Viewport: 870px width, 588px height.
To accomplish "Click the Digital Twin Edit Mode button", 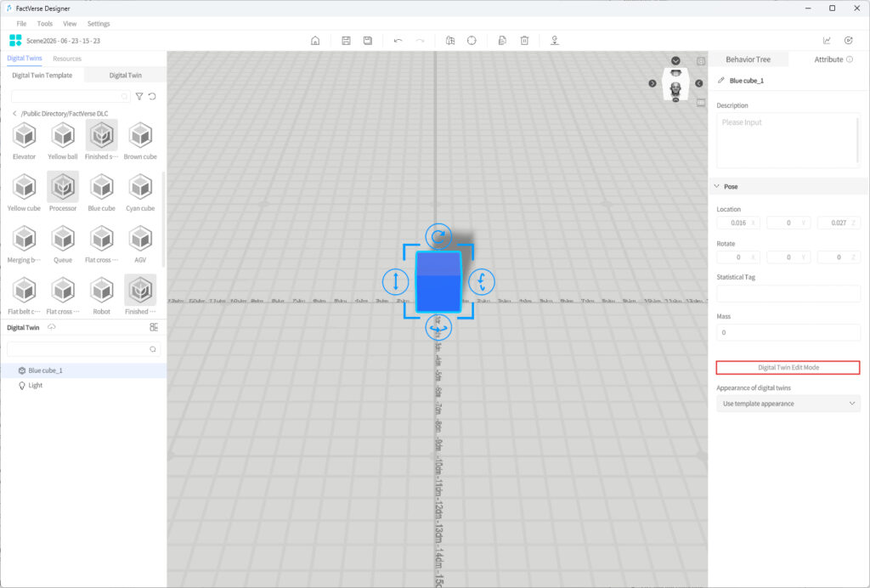I will (x=788, y=367).
